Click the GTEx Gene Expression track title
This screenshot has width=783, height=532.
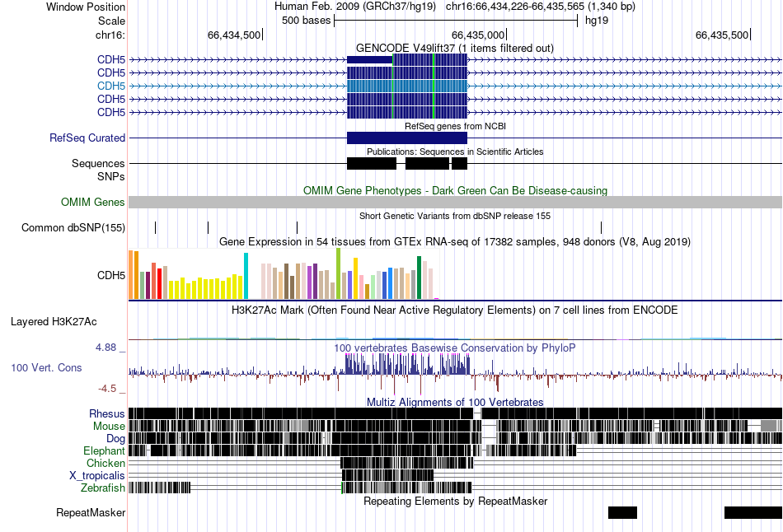(455, 241)
